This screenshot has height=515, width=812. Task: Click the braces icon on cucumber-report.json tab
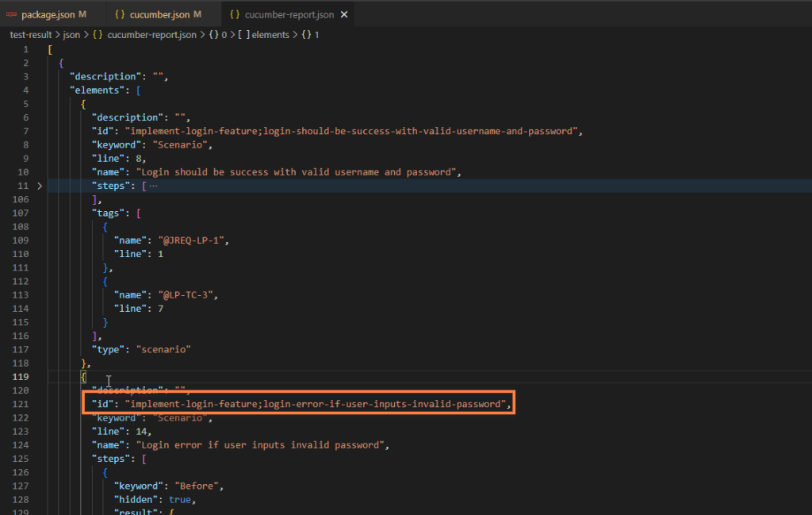(235, 14)
